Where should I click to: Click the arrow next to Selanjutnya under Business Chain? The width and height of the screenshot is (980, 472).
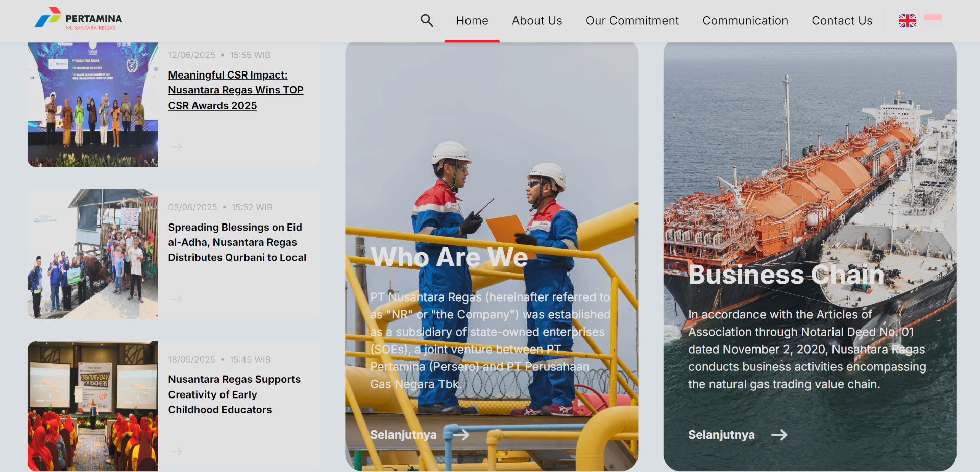(x=779, y=435)
